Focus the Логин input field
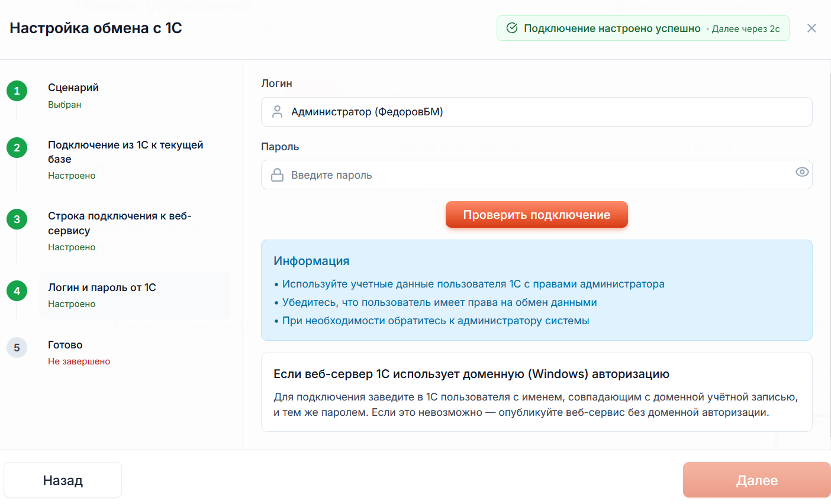 pyautogui.click(x=536, y=112)
